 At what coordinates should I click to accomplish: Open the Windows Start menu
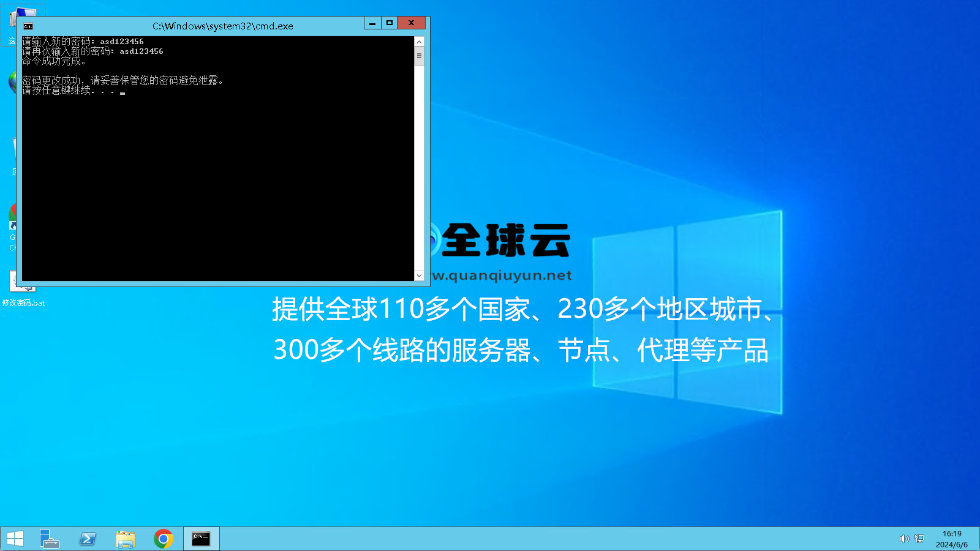tap(15, 539)
